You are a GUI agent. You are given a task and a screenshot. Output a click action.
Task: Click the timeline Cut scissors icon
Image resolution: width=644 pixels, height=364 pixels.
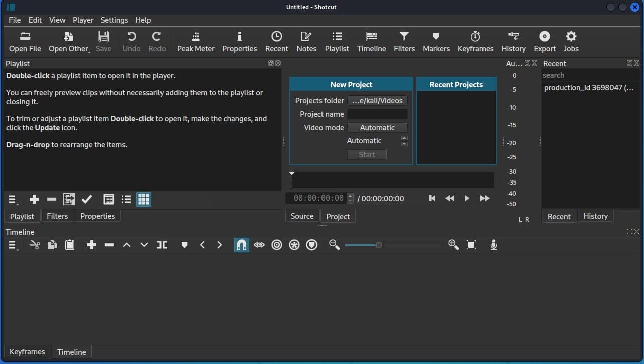point(35,245)
